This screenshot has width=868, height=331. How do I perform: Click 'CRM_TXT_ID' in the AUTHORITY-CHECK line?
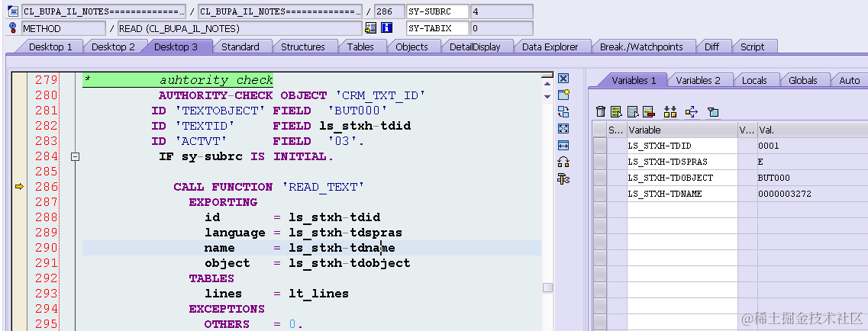click(380, 95)
